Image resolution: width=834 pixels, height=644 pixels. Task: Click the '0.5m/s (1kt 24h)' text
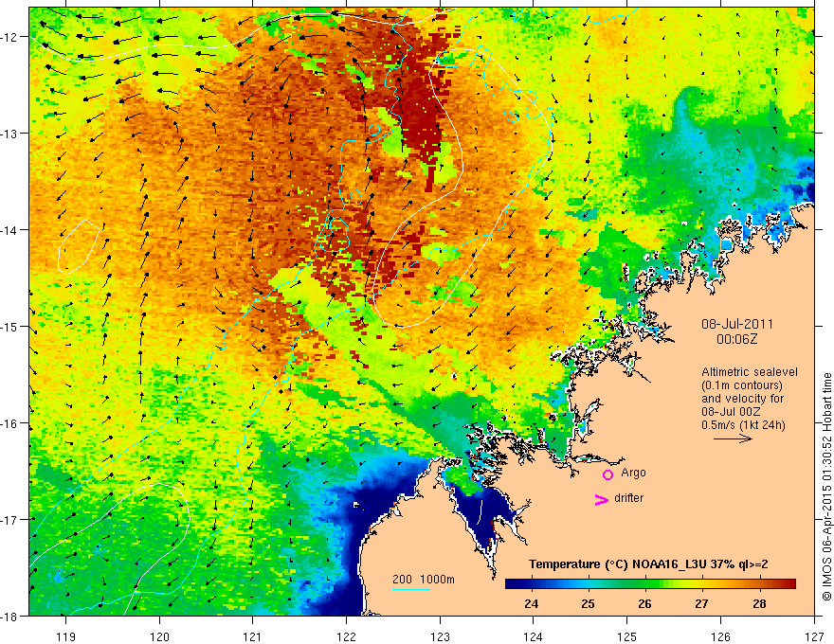tap(743, 425)
